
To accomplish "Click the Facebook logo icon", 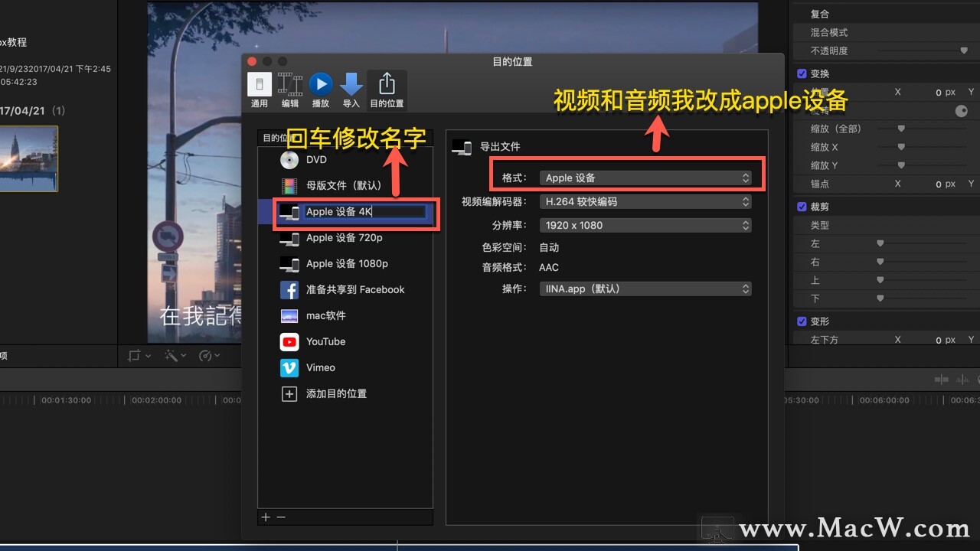I will (x=289, y=290).
